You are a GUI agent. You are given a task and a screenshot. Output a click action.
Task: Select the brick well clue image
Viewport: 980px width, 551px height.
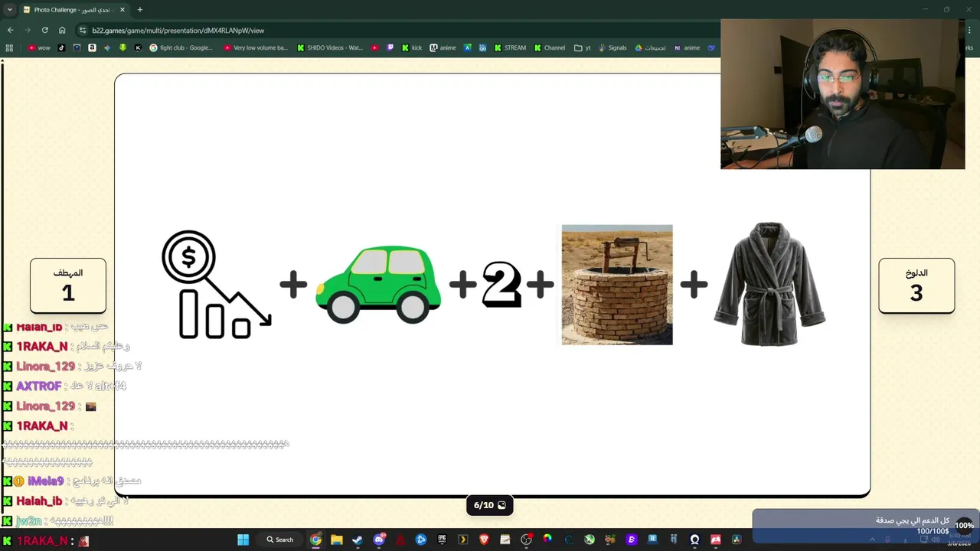[617, 285]
